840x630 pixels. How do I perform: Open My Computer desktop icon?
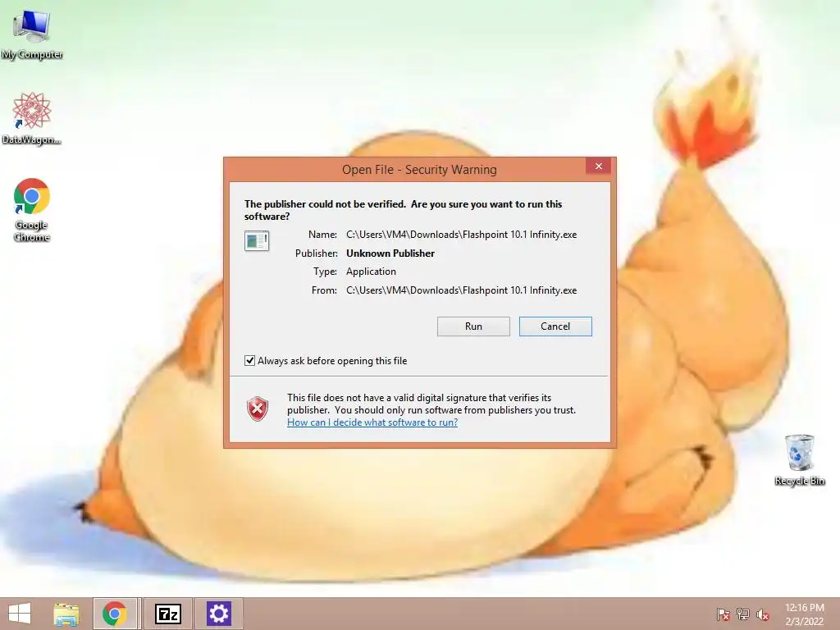click(32, 34)
